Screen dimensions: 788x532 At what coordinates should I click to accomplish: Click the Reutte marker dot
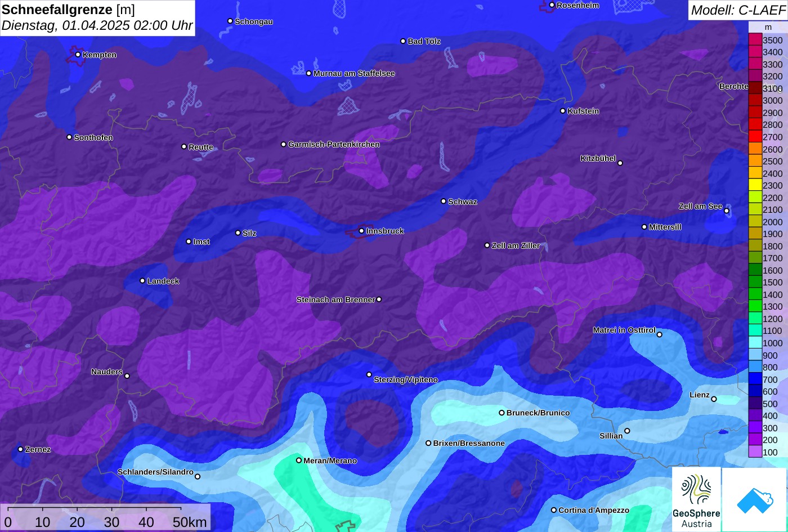tap(184, 147)
